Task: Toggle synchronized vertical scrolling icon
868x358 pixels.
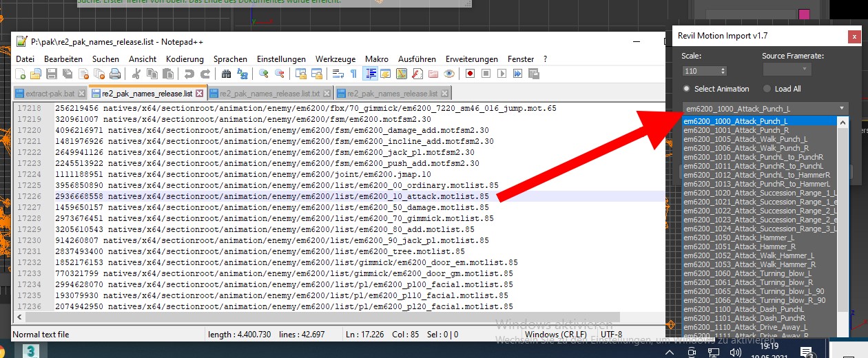Action: point(300,74)
